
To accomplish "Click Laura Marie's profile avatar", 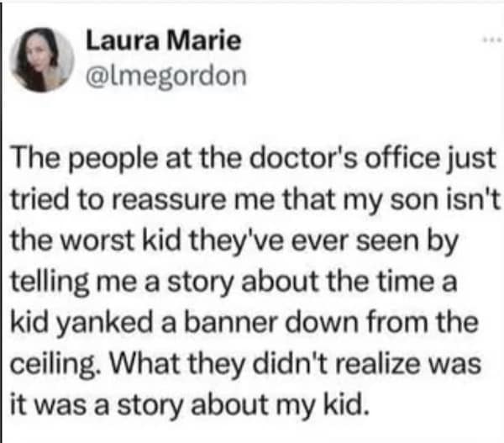I will point(42,59).
